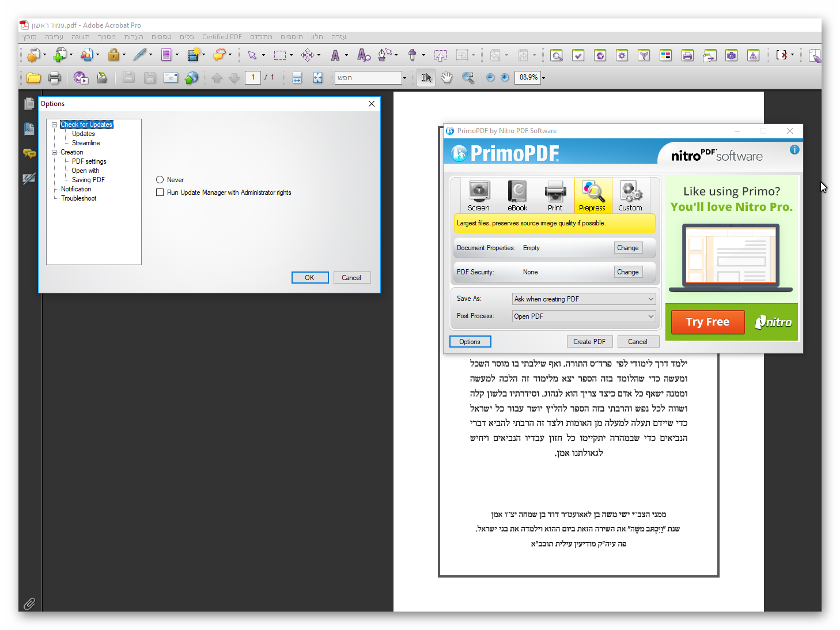The width and height of the screenshot is (840, 630).
Task: Open the עזרה menu in Acrobat
Action: point(339,37)
